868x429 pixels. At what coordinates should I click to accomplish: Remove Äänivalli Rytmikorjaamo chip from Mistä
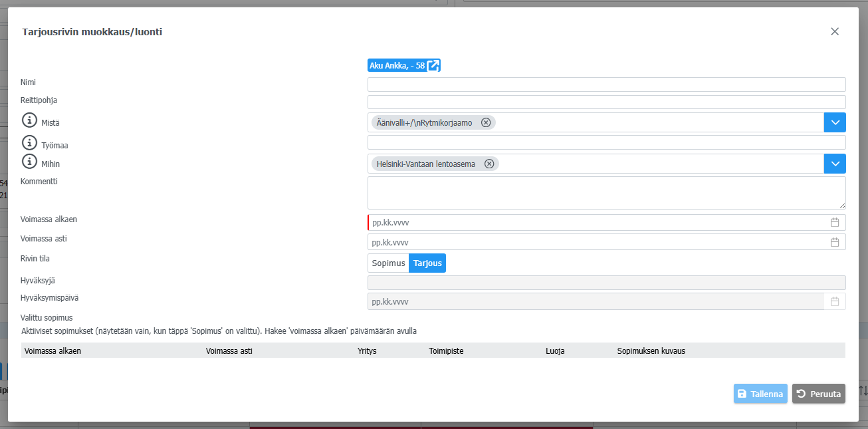click(486, 122)
